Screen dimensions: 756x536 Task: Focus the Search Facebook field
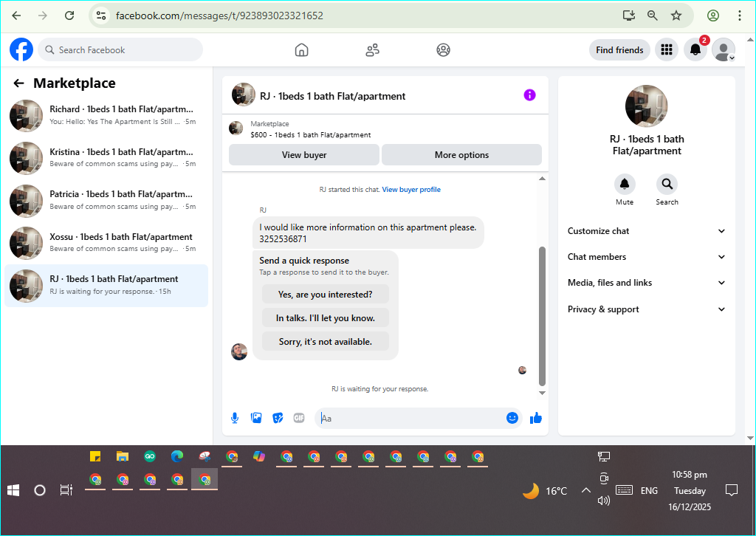pos(120,49)
